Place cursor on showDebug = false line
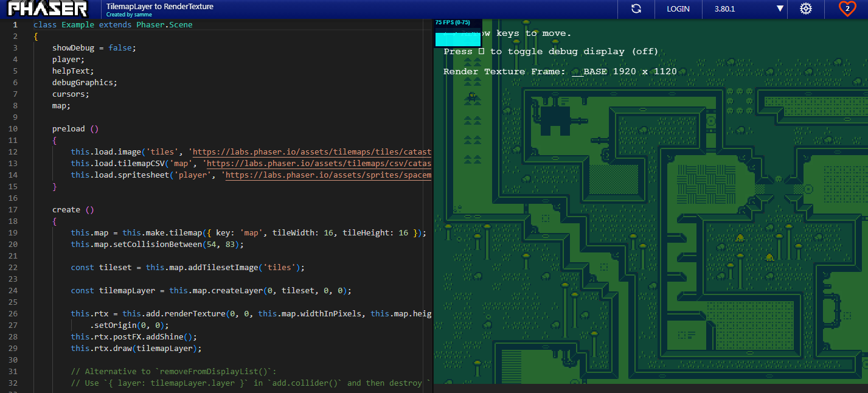The height and width of the screenshot is (393, 868). pos(94,47)
